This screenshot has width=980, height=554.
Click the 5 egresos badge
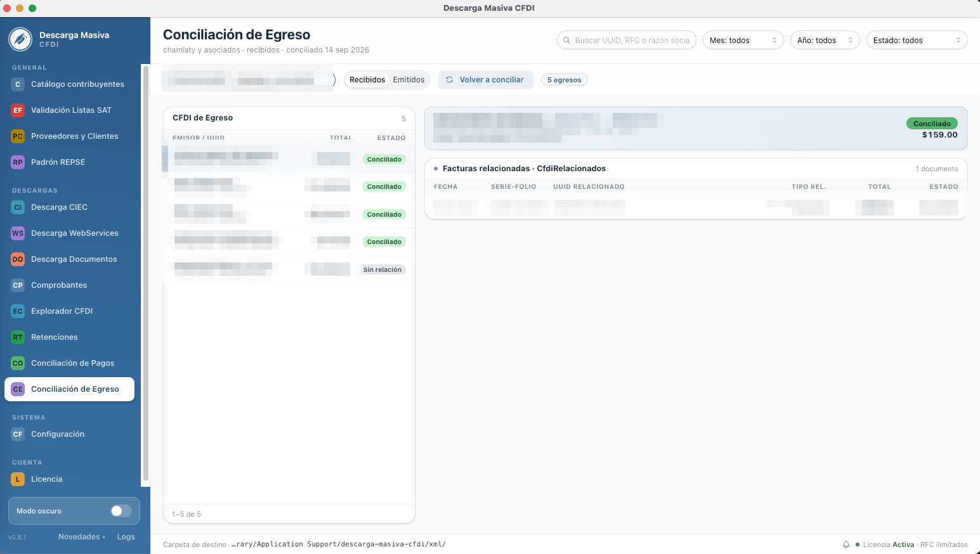(564, 80)
